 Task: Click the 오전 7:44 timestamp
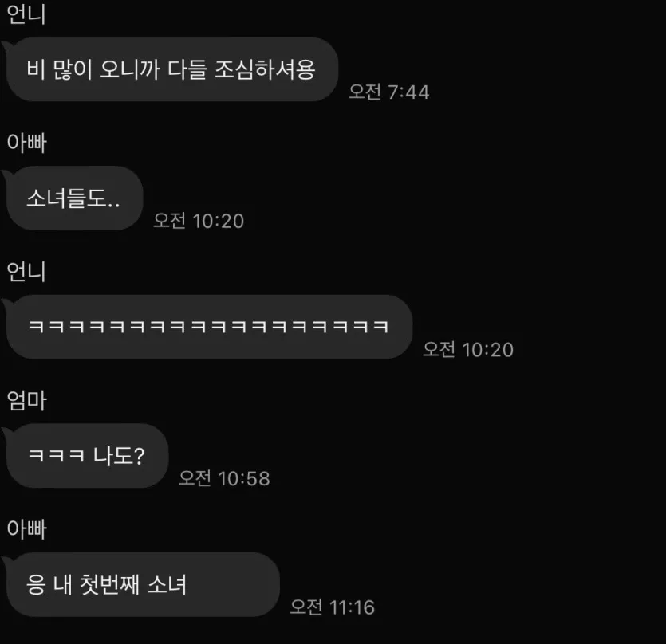[388, 92]
